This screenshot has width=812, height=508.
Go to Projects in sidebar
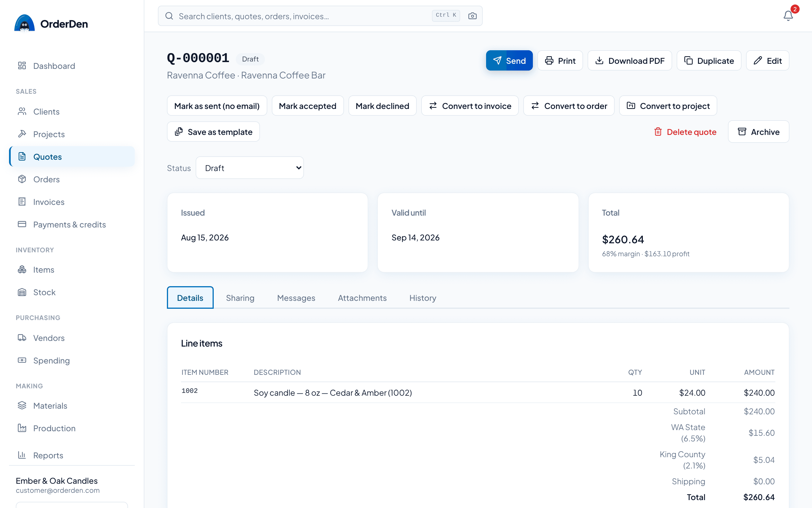(x=72, y=134)
